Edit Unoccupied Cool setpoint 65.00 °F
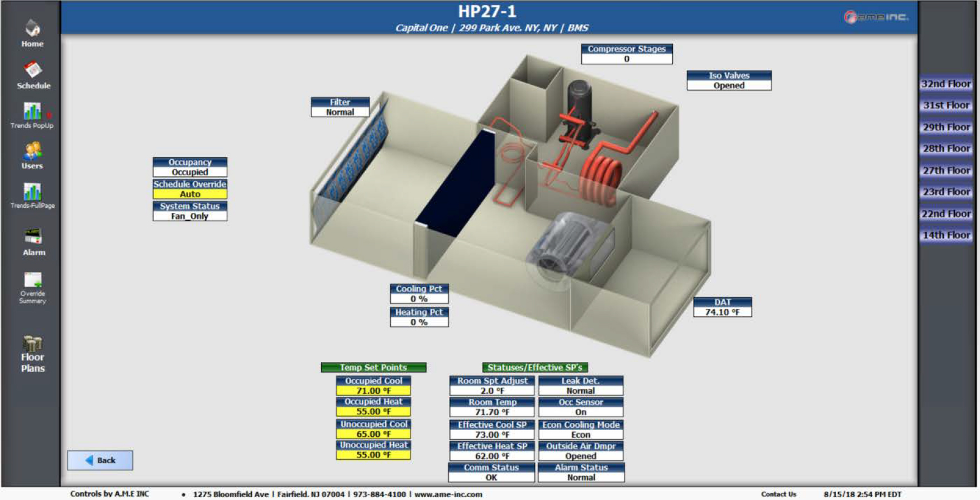 pyautogui.click(x=374, y=434)
